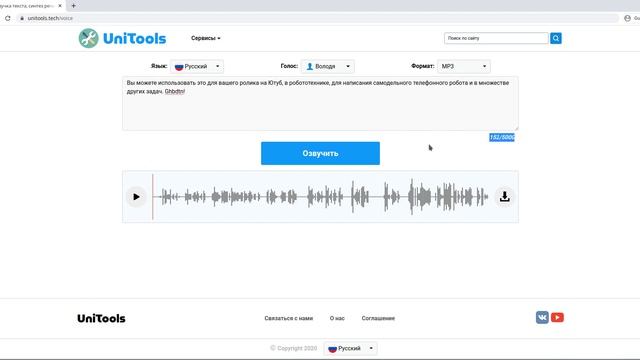Open the YouTube channel link
Viewport: 640px width, 360px height.
pos(557,317)
